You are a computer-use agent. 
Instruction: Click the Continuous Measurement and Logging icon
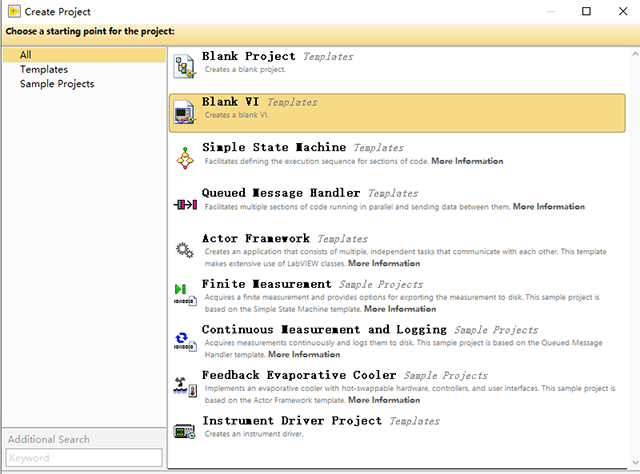tap(185, 340)
